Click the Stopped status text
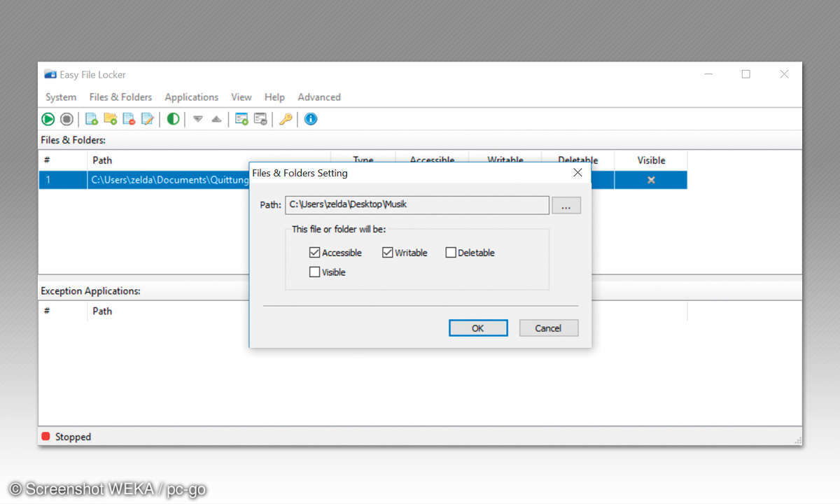Screen dimensions: 840x504 pyautogui.click(x=73, y=437)
